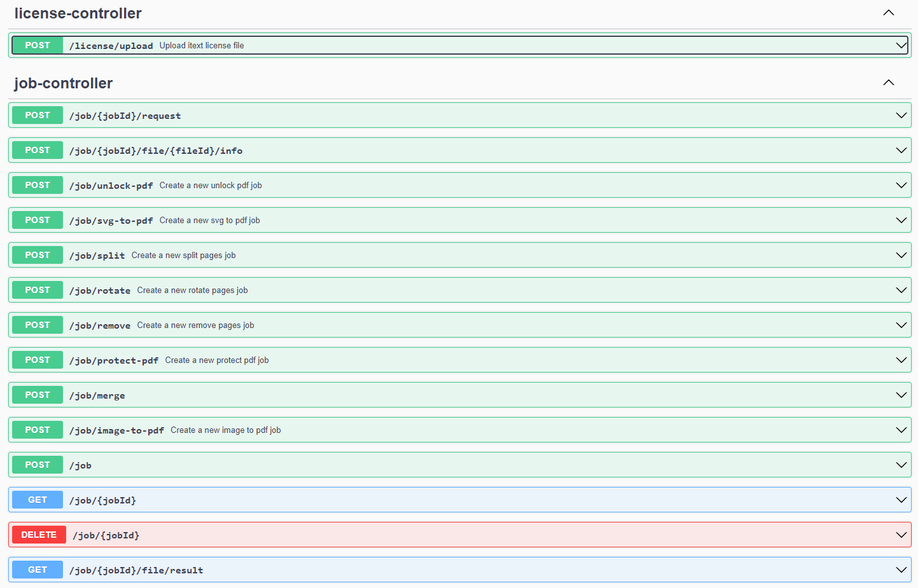Viewport: 918px width, 588px height.
Task: Expand the /job/rotate row chevron
Action: [x=901, y=291]
